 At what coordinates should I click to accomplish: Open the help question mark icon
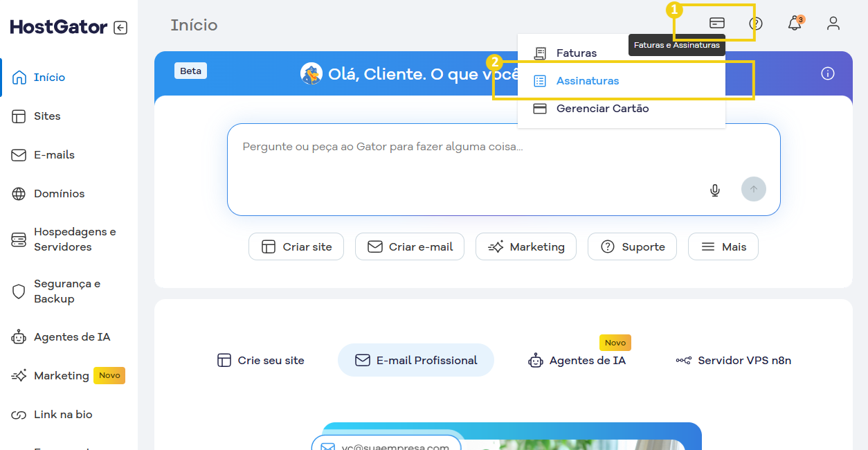tap(756, 23)
